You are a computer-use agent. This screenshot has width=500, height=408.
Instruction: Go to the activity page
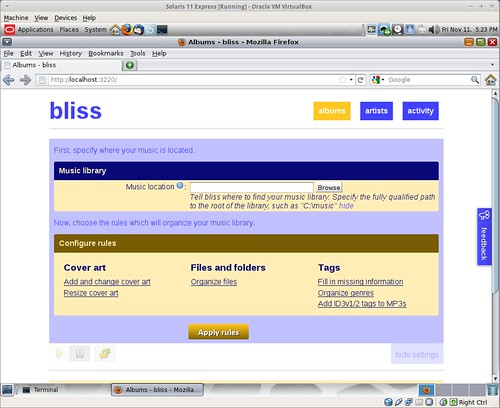420,111
